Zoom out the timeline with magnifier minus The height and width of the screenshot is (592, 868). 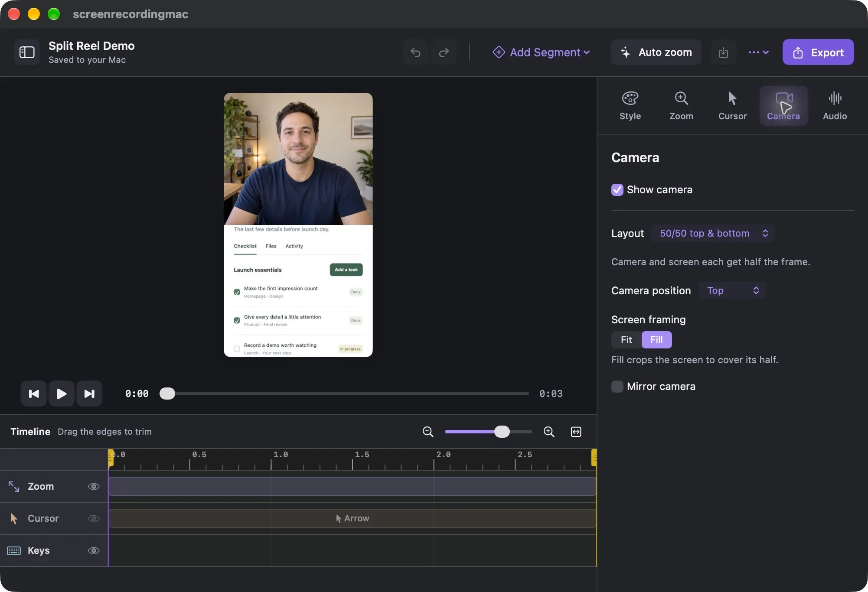tap(428, 432)
